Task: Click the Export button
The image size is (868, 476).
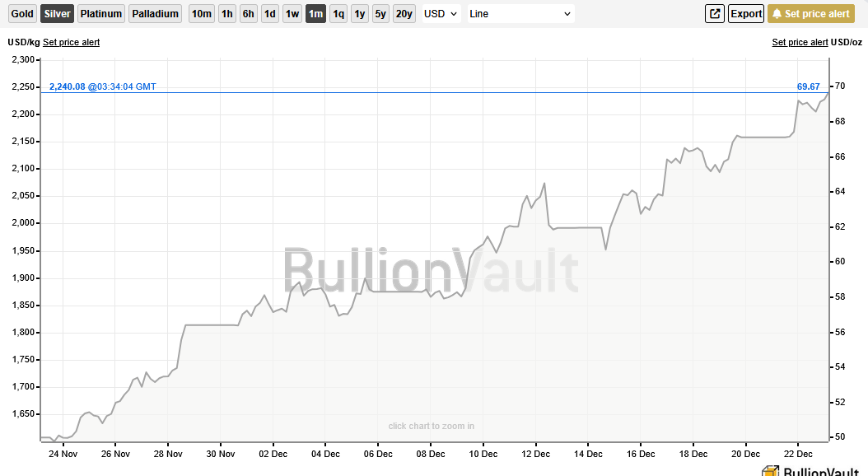Action: pos(746,14)
